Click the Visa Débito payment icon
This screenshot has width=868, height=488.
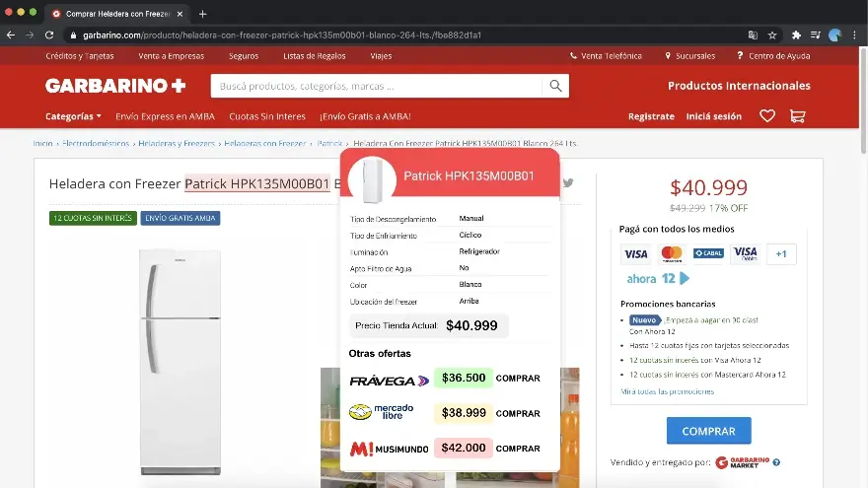tap(745, 254)
